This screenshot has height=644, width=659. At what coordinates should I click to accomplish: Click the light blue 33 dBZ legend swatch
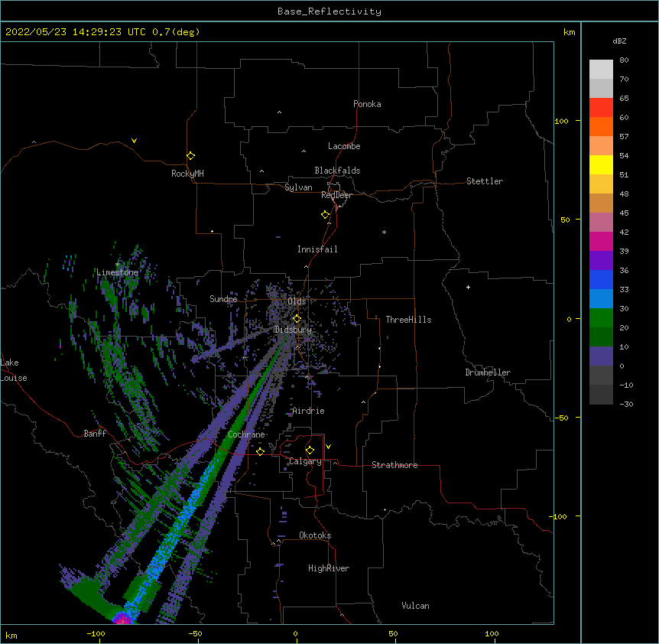[601, 299]
